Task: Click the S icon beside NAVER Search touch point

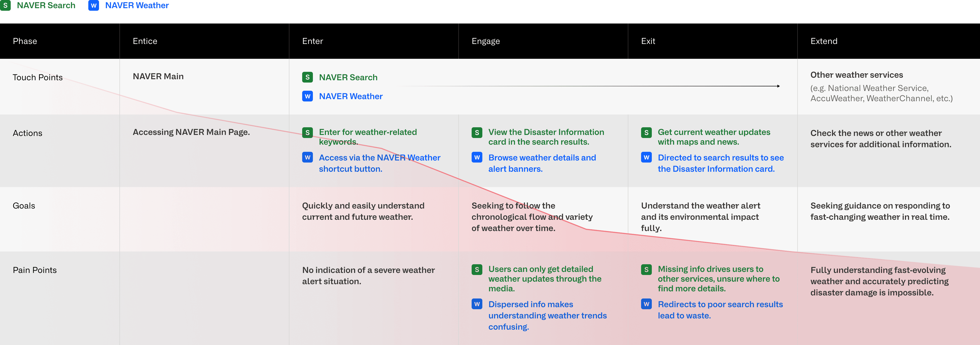Action: pos(307,77)
